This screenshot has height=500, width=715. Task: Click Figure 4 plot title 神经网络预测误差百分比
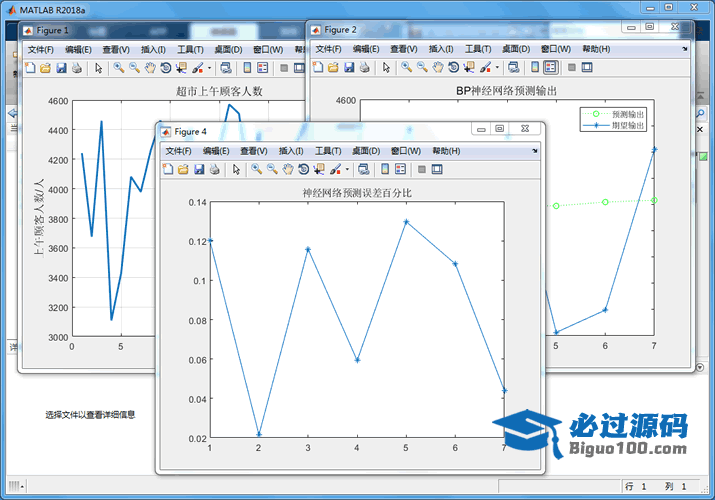(357, 193)
